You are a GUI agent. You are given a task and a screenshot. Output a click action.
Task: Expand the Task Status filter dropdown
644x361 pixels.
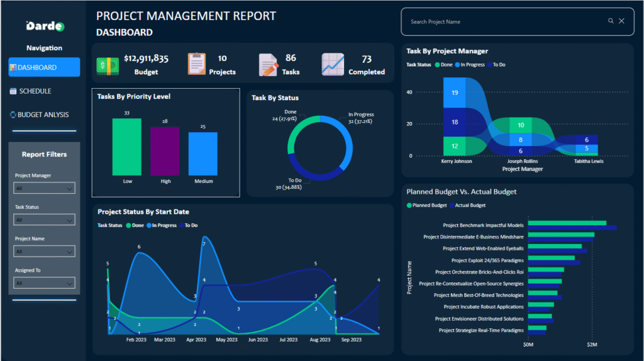click(x=44, y=219)
